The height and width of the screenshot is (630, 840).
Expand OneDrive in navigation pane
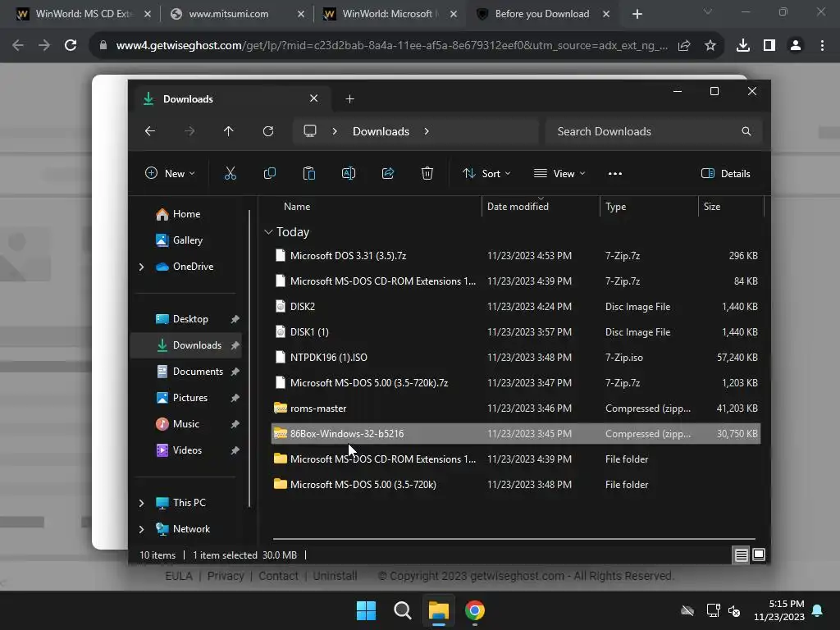141,267
